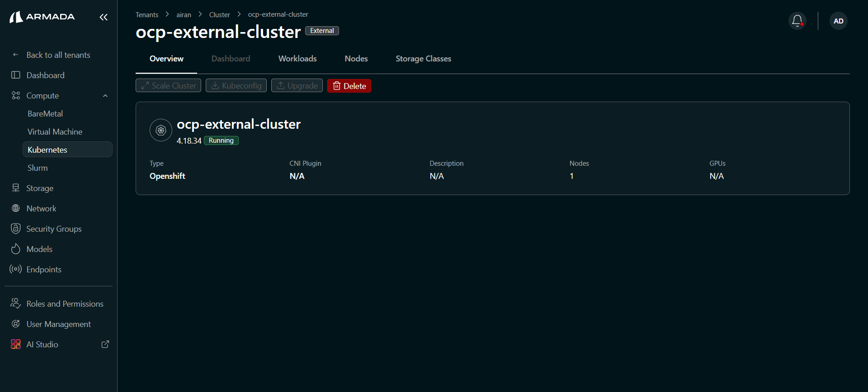This screenshot has height=392, width=868.
Task: Click the GPUs label
Action: point(717,163)
